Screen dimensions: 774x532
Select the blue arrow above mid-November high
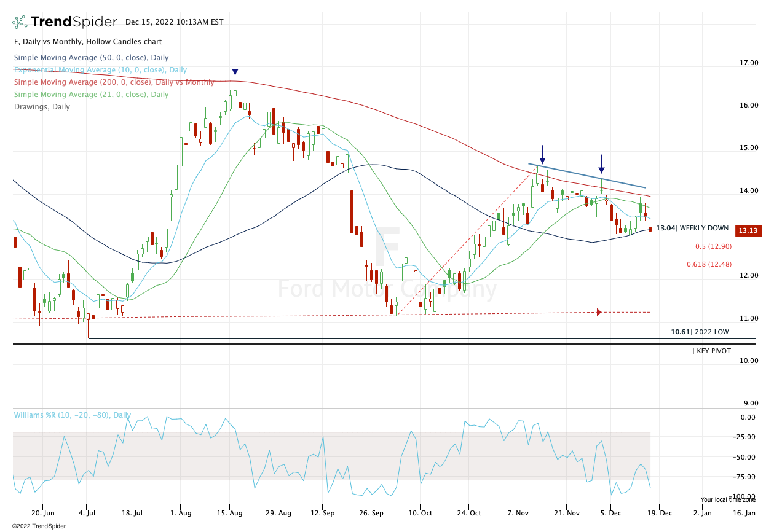(542, 155)
